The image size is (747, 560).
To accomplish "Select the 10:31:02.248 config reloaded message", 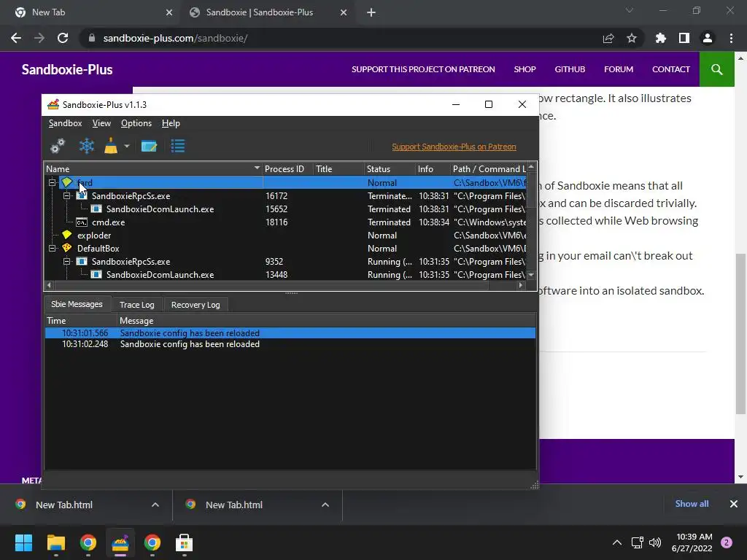I will (x=290, y=344).
